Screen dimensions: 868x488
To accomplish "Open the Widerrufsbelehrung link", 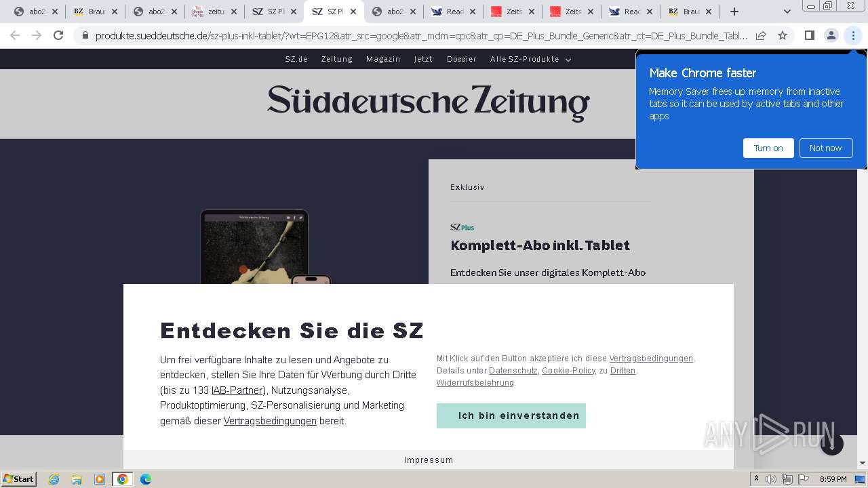I will coord(475,383).
